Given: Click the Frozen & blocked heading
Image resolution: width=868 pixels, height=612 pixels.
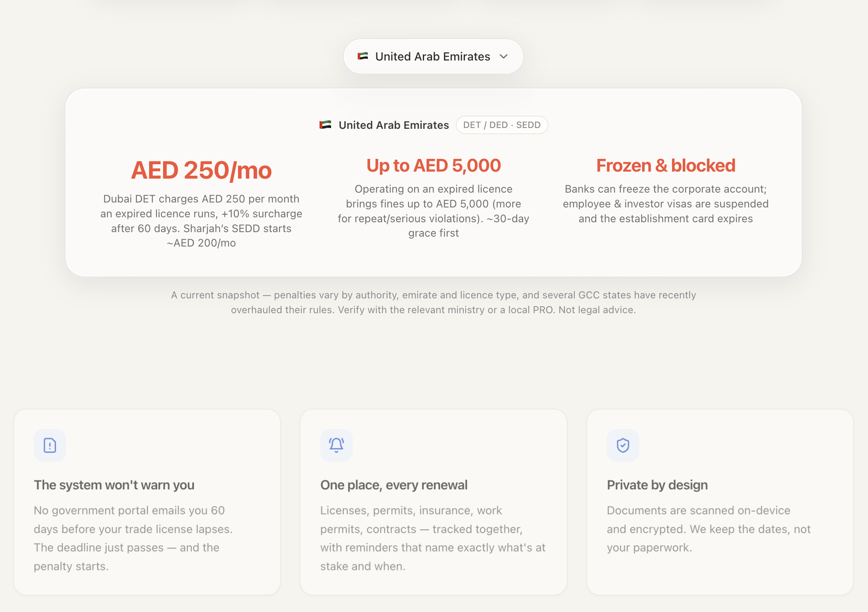Looking at the screenshot, I should pyautogui.click(x=666, y=165).
